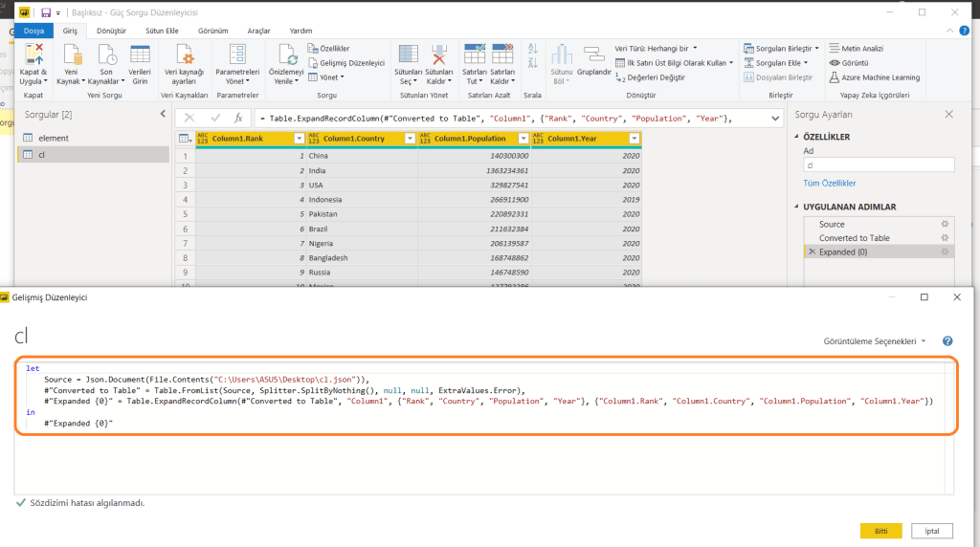
Task: Click the Metin Analizi icon
Action: click(835, 48)
